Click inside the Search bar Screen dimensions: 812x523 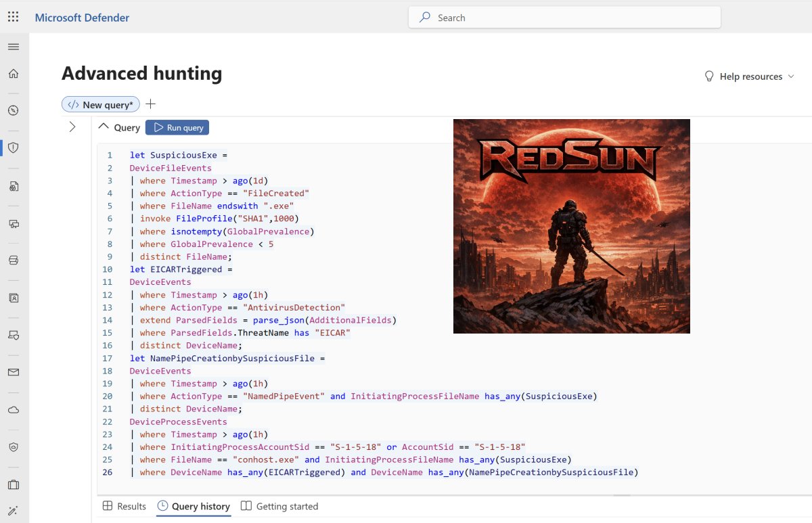coord(566,18)
